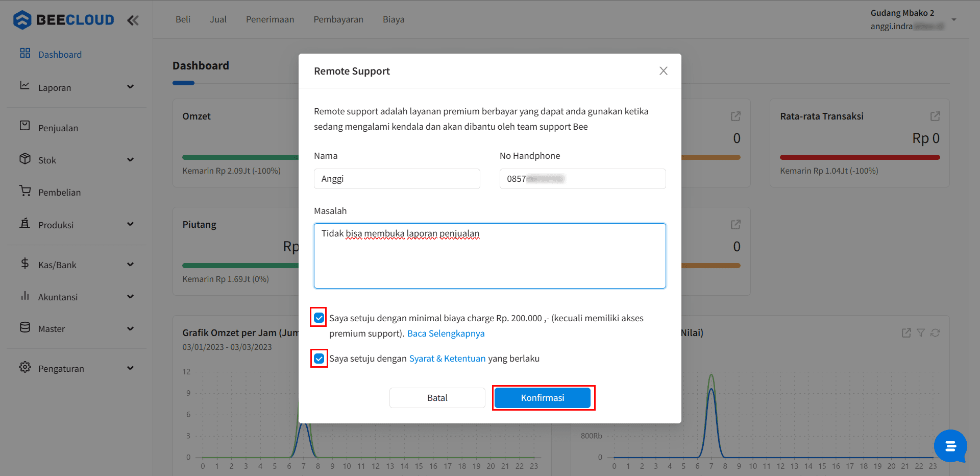
Task: Open Rata-rata Transaksi external link icon
Action: [x=935, y=116]
